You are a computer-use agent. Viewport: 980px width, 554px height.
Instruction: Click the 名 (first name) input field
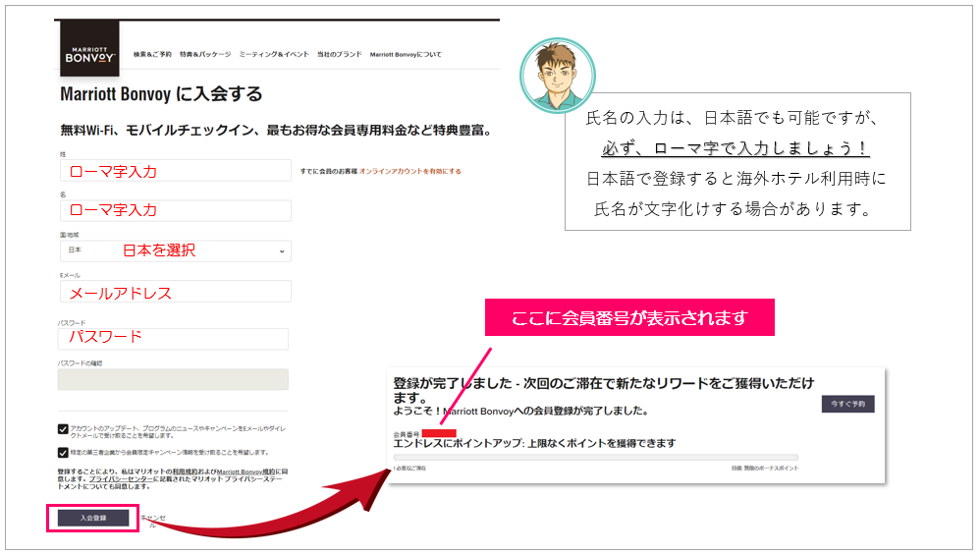click(176, 211)
